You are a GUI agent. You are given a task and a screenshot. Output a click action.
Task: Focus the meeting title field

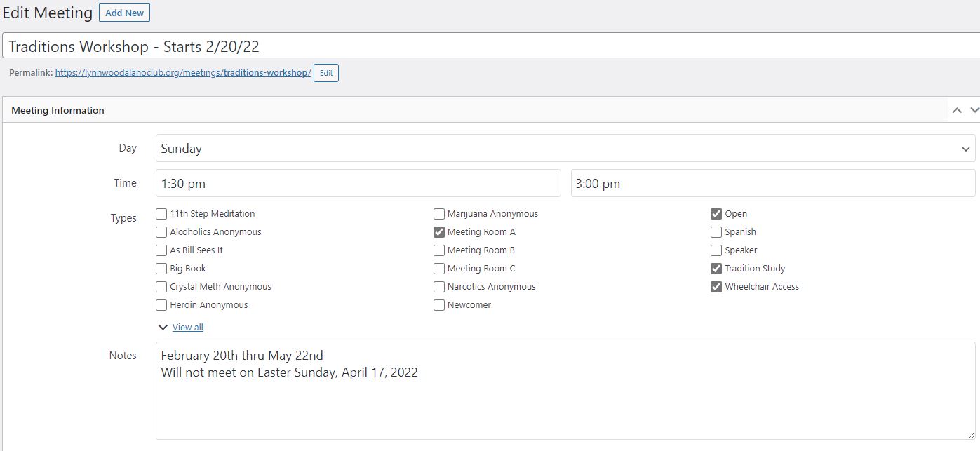click(x=491, y=46)
